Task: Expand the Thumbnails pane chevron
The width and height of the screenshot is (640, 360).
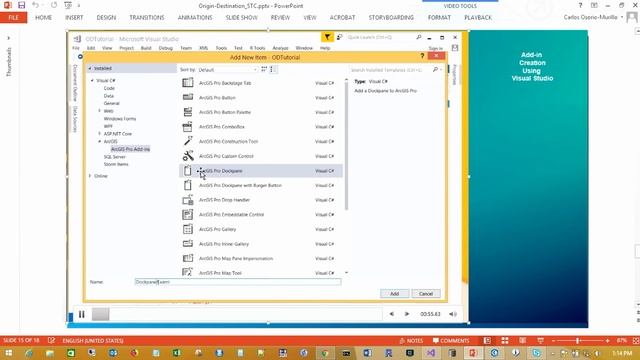Action: [x=8, y=38]
